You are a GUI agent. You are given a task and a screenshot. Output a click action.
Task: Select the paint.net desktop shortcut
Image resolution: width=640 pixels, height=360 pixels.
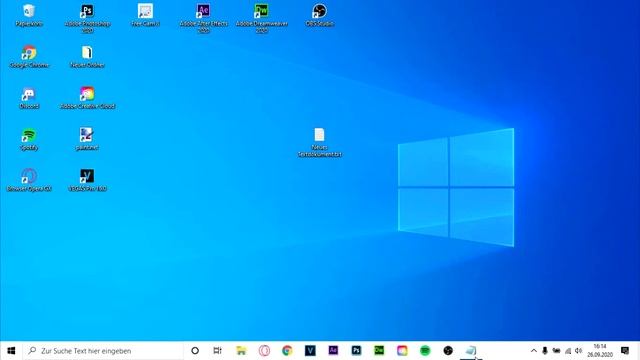(x=87, y=139)
